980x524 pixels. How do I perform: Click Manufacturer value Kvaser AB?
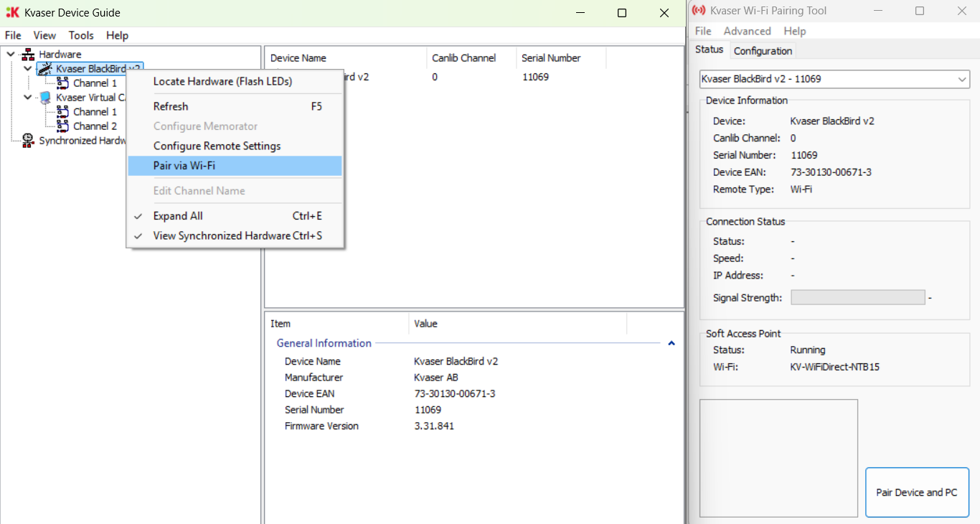(x=435, y=378)
